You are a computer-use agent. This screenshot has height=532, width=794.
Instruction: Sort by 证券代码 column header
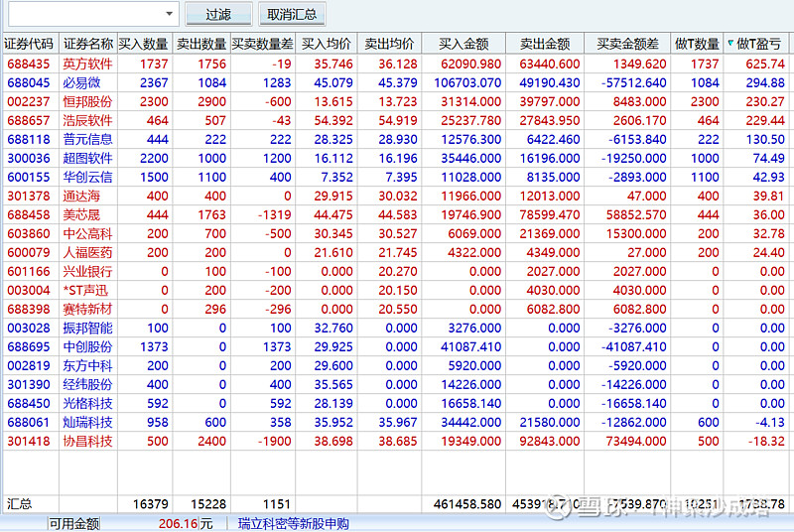point(29,44)
